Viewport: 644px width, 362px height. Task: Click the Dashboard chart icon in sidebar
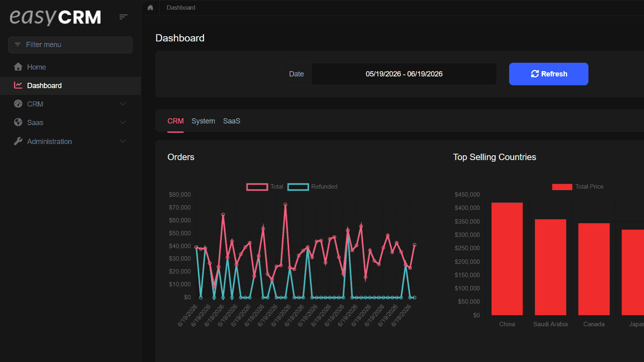coord(18,85)
